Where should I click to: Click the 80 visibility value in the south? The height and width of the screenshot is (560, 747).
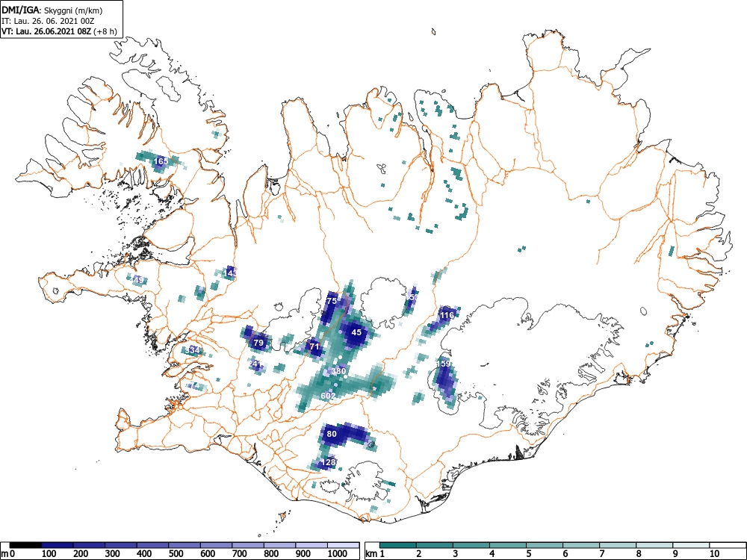[332, 434]
